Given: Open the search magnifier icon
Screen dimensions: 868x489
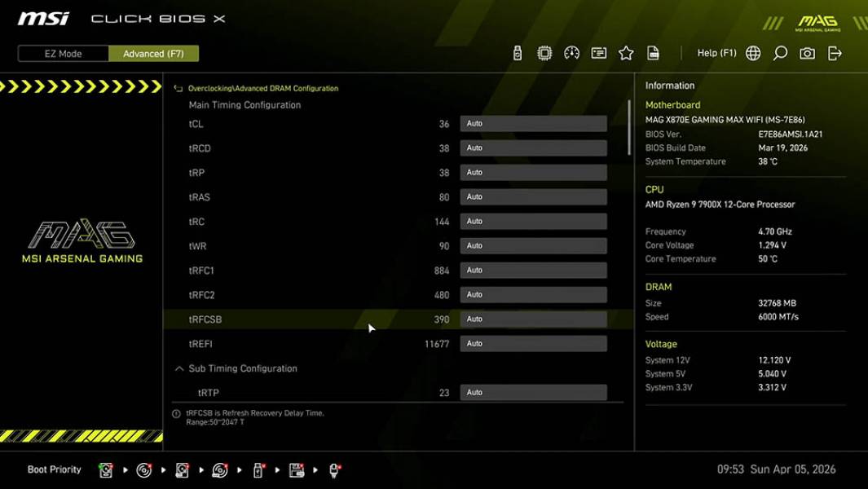Looking at the screenshot, I should 778,52.
